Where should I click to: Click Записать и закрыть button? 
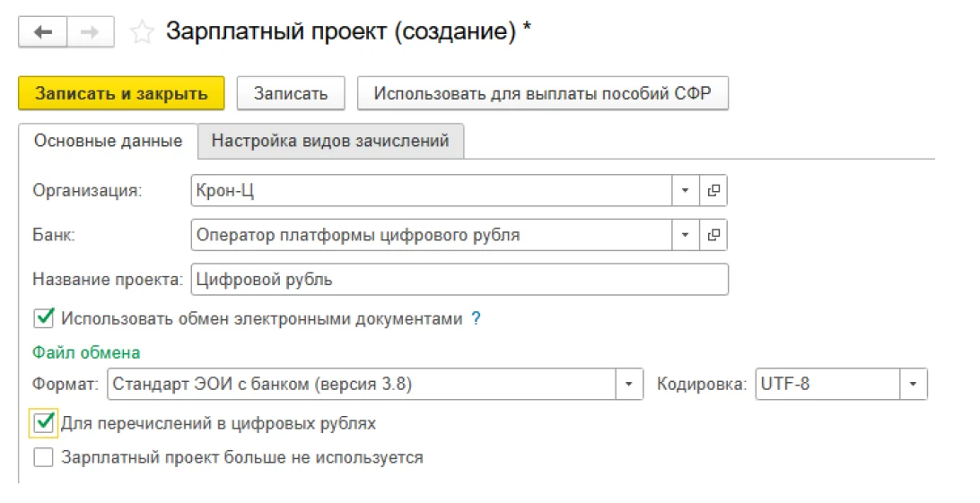coord(121,93)
